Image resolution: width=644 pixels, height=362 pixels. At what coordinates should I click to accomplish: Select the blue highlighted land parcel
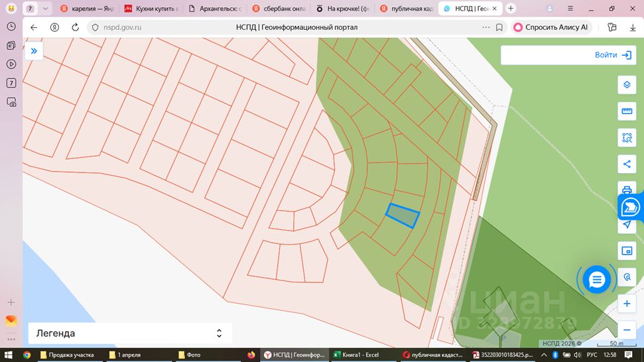pos(403,216)
